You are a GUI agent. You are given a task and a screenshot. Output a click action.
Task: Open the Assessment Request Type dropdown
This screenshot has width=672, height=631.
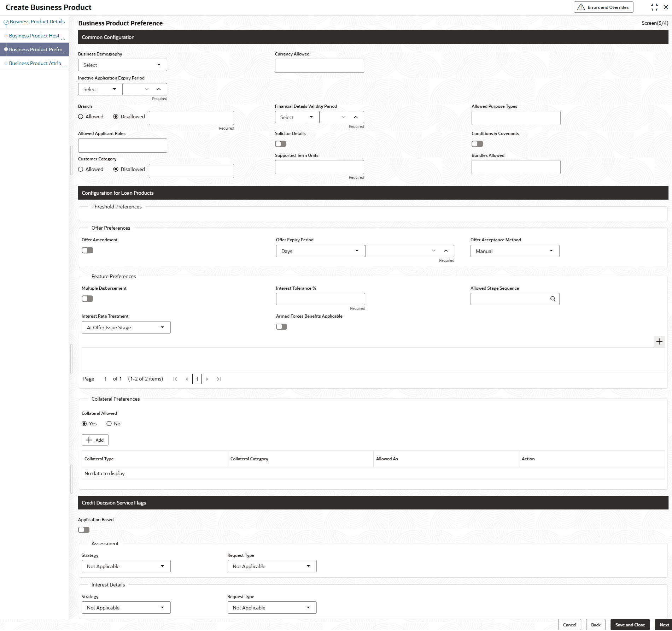pos(272,566)
